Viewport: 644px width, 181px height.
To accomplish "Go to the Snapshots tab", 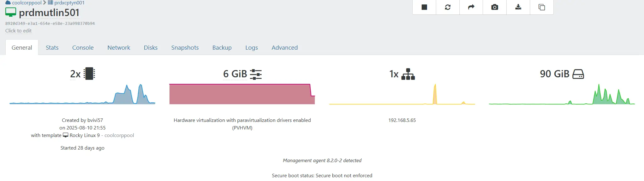I will point(185,48).
